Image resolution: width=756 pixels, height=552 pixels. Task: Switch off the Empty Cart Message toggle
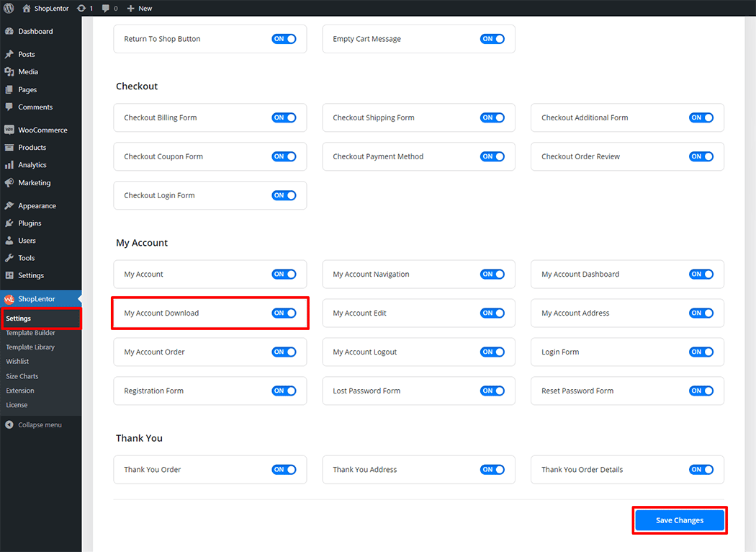pyautogui.click(x=492, y=39)
